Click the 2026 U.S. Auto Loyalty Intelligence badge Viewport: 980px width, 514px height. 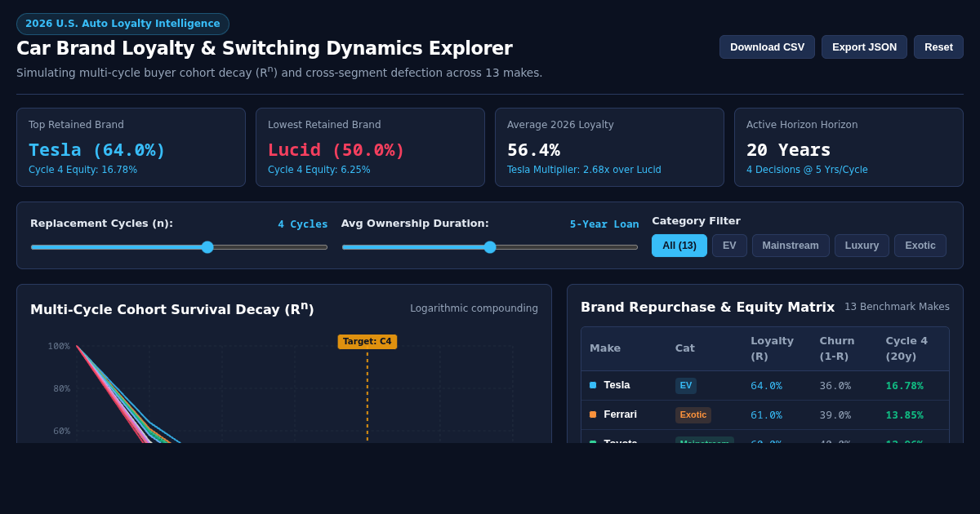pyautogui.click(x=122, y=24)
